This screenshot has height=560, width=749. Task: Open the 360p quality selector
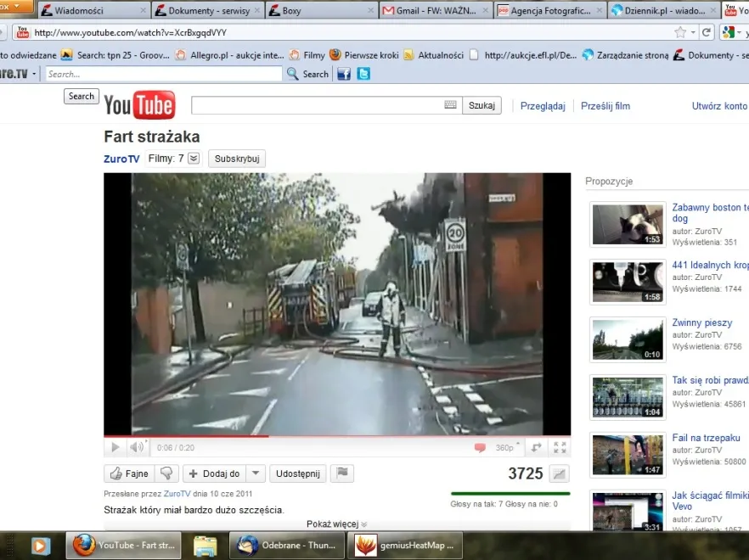[505, 447]
